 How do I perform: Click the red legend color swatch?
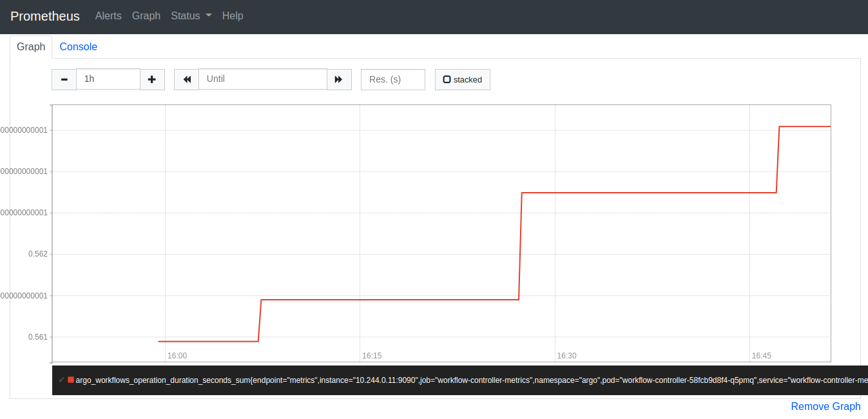coord(70,380)
